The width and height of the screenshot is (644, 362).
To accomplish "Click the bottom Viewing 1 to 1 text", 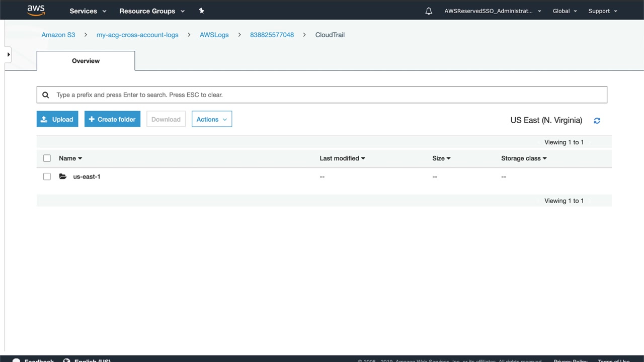I will pyautogui.click(x=564, y=201).
